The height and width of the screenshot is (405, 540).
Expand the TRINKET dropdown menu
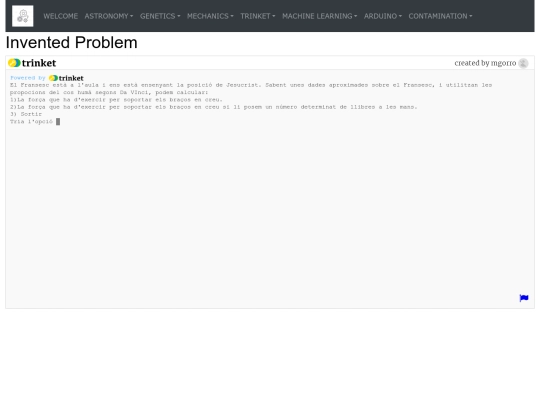pyautogui.click(x=258, y=16)
